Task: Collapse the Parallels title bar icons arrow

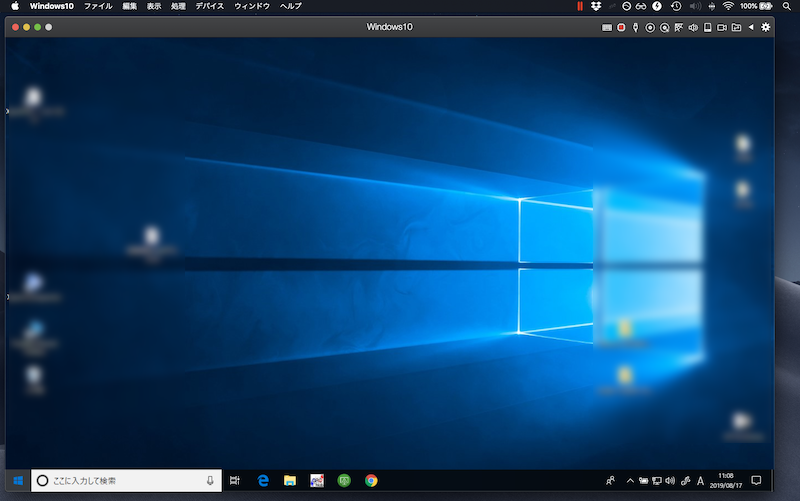Action: click(752, 27)
